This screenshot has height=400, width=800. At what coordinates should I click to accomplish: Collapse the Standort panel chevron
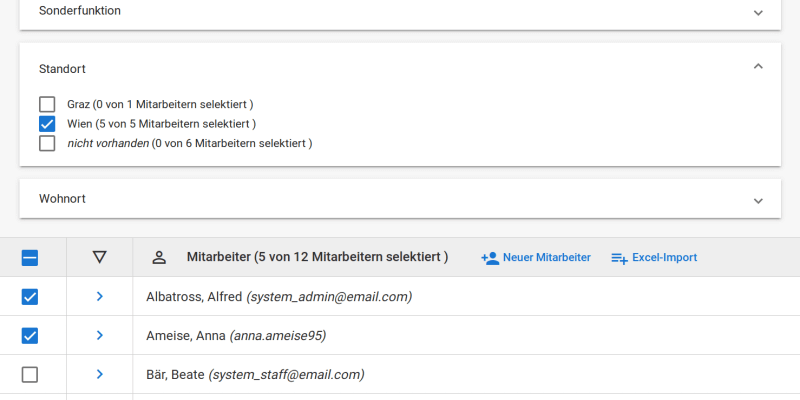click(758, 66)
